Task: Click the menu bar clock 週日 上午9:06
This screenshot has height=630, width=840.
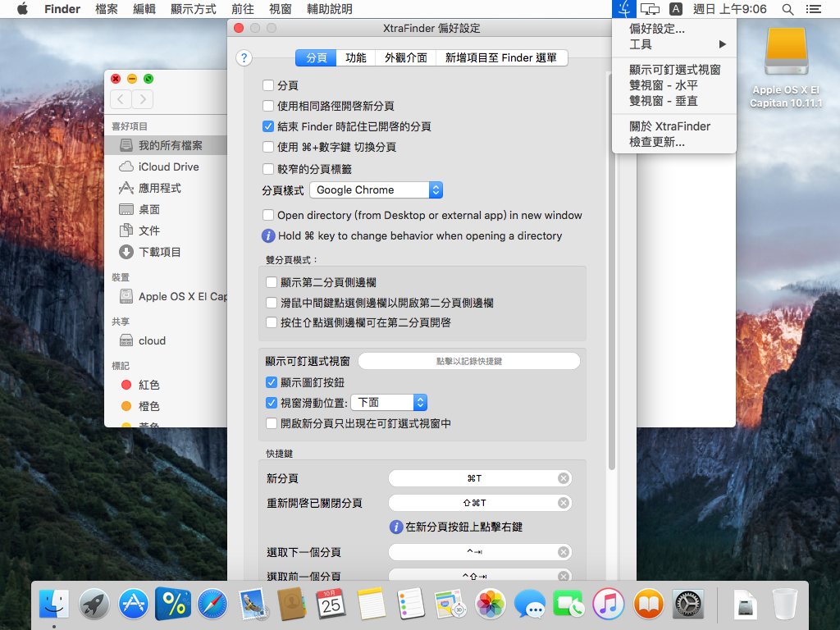Action: tap(729, 9)
